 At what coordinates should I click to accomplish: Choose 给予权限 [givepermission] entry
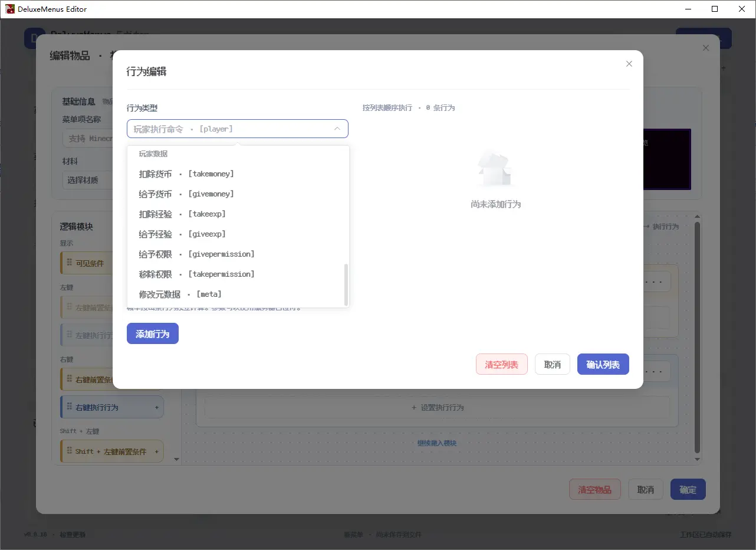[x=238, y=254]
